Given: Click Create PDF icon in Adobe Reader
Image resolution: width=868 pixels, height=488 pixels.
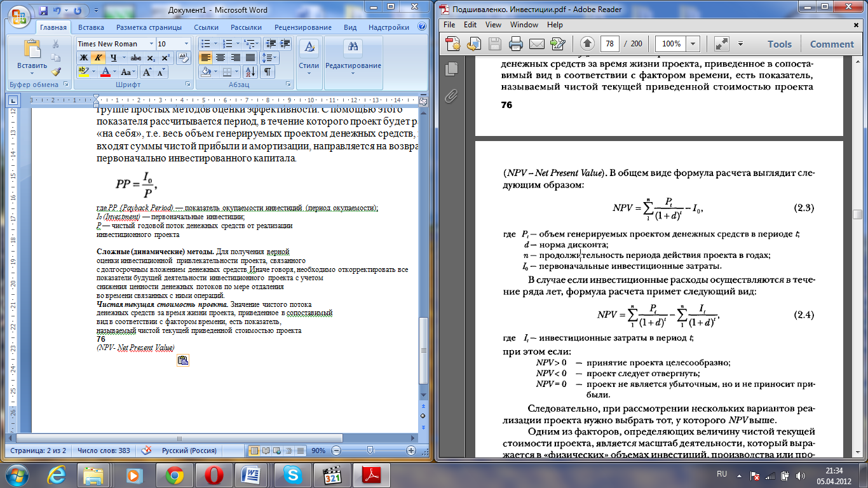Looking at the screenshot, I should pos(453,44).
